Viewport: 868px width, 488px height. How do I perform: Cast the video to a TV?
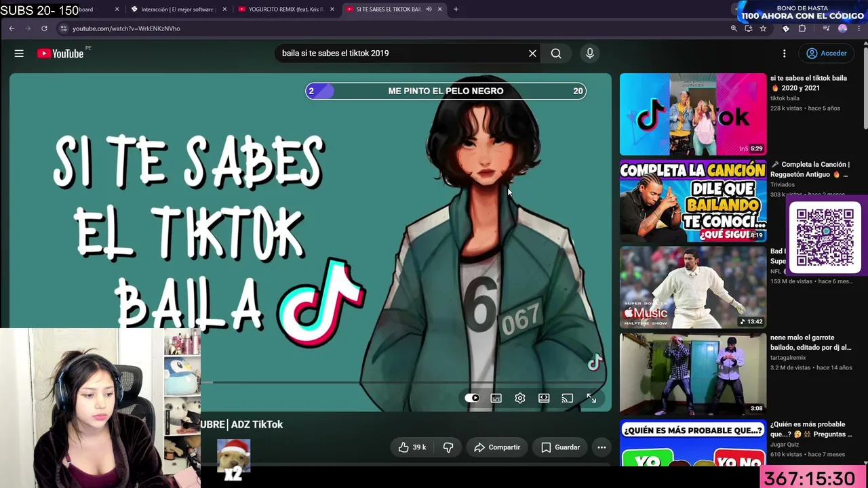click(x=568, y=398)
